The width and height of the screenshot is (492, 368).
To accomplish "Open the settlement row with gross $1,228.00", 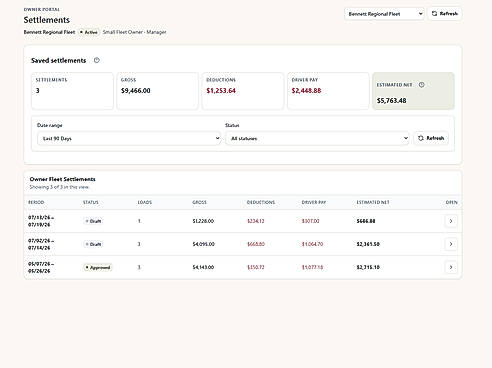I will pyautogui.click(x=451, y=221).
